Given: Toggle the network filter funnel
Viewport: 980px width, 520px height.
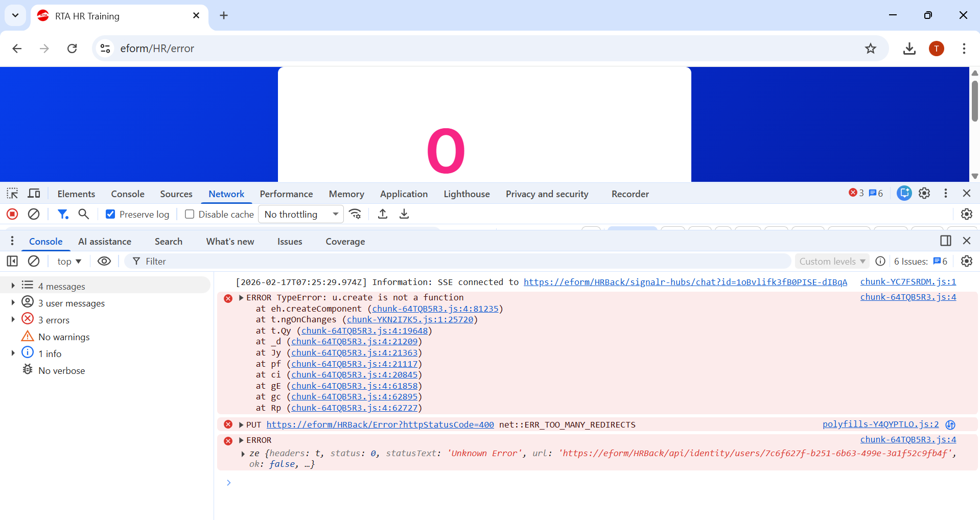Looking at the screenshot, I should [63, 214].
